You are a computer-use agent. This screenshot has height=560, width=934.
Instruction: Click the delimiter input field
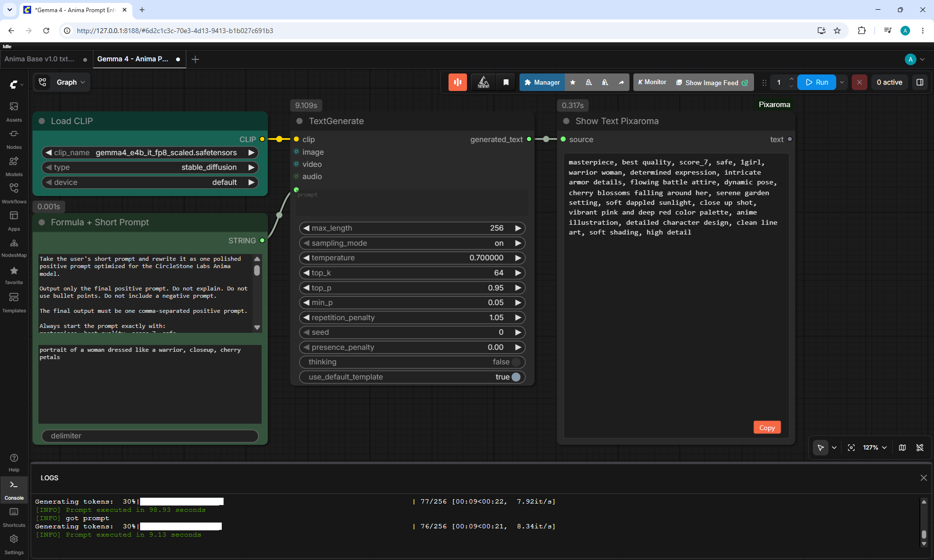[150, 436]
